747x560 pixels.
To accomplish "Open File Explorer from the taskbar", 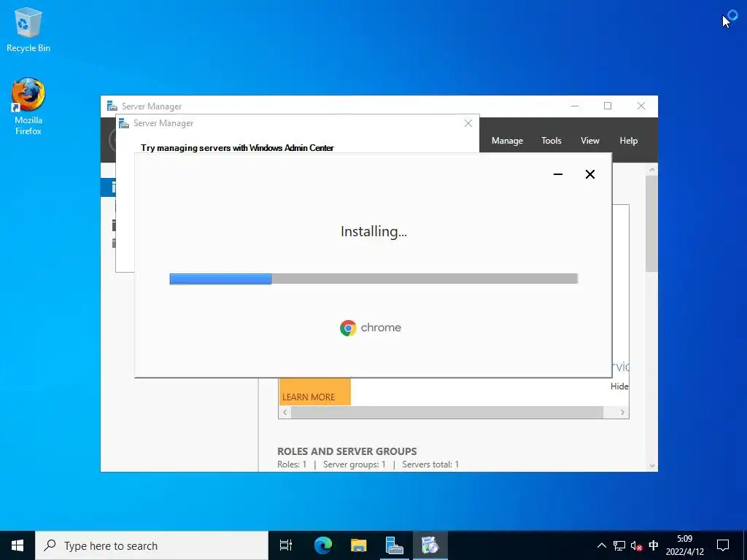I will point(358,545).
